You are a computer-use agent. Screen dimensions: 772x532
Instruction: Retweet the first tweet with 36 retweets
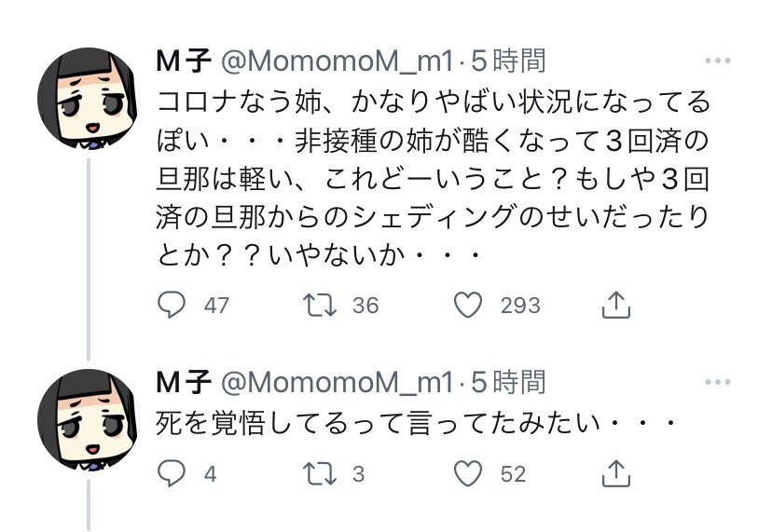(320, 305)
